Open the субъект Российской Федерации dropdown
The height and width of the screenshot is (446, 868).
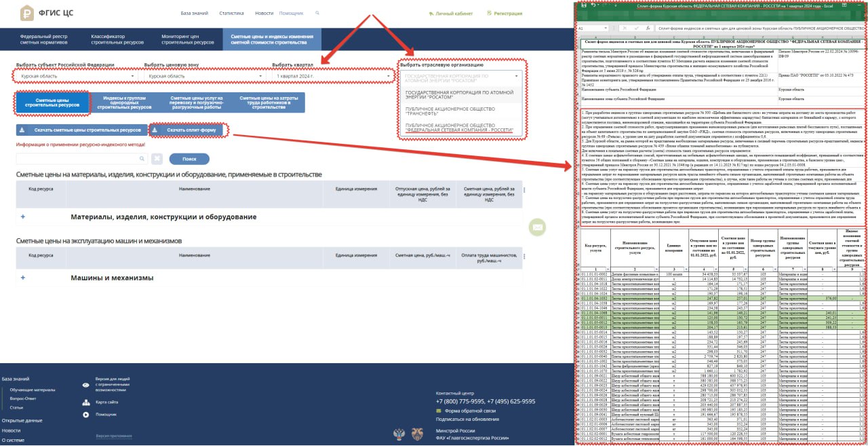(76, 77)
